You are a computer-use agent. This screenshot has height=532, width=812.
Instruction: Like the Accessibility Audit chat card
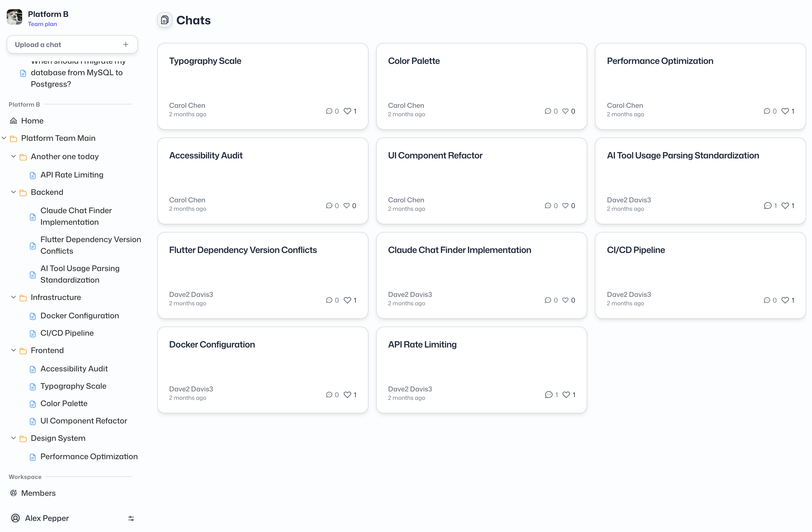[x=347, y=205]
